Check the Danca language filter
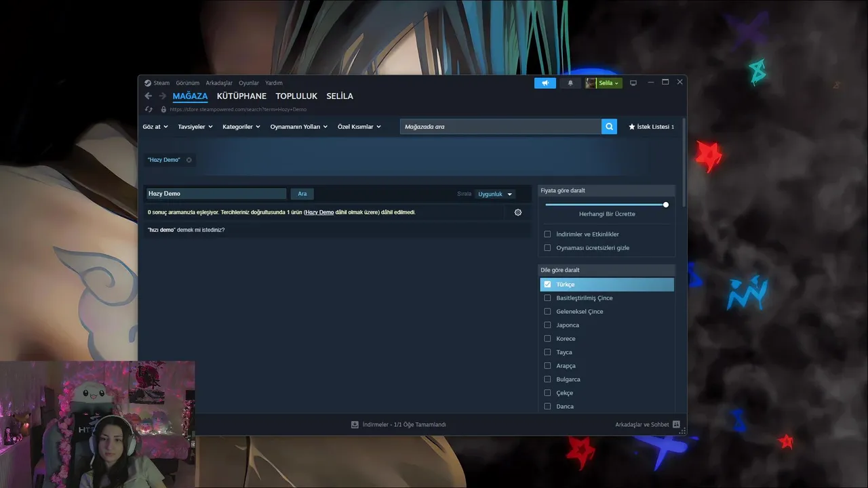Viewport: 868px width, 488px height. [x=547, y=407]
